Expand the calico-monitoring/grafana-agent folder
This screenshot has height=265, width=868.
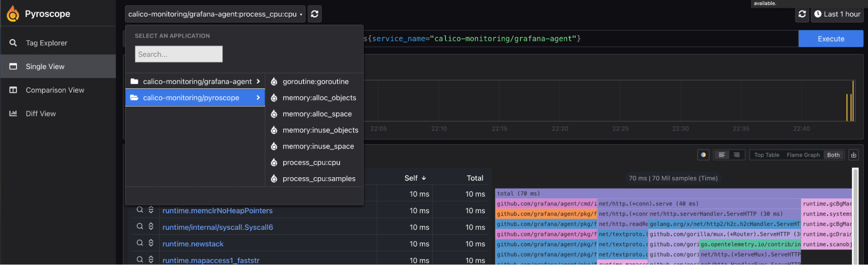pos(195,82)
